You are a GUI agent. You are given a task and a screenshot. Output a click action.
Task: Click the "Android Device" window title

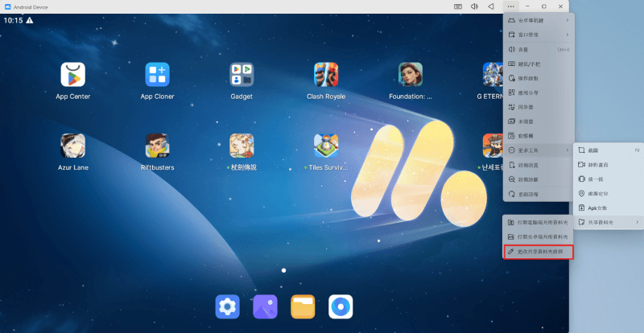pos(31,7)
